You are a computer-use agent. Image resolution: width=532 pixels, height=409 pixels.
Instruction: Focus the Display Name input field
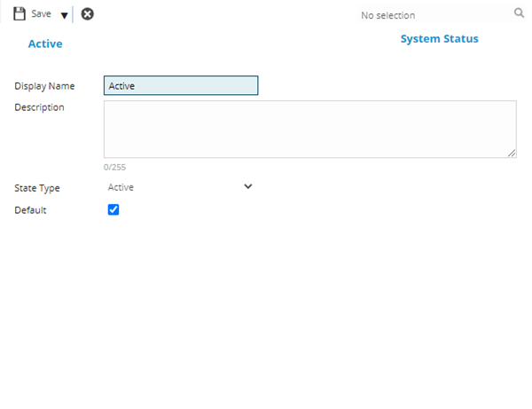tap(181, 86)
